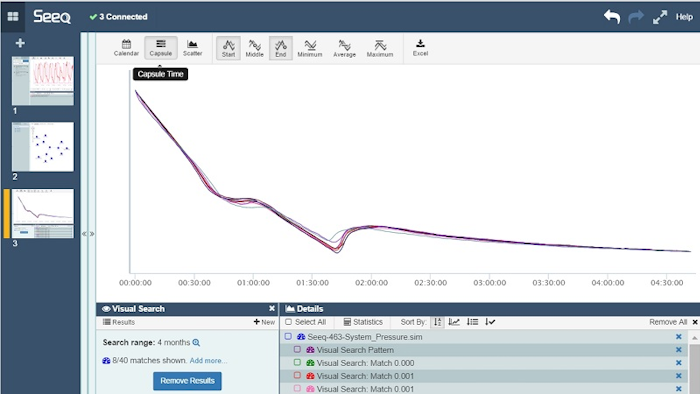Image resolution: width=700 pixels, height=394 pixels.
Task: Click the Visual Search eye icon header
Action: [x=106, y=309]
